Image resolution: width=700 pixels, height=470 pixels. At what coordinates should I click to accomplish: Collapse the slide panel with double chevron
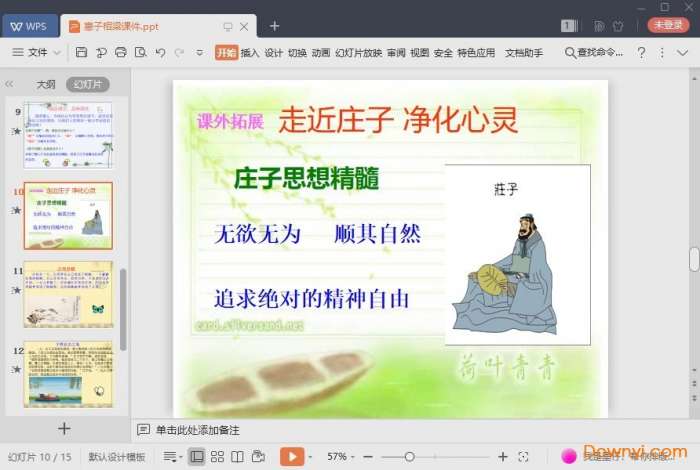(x=9, y=84)
